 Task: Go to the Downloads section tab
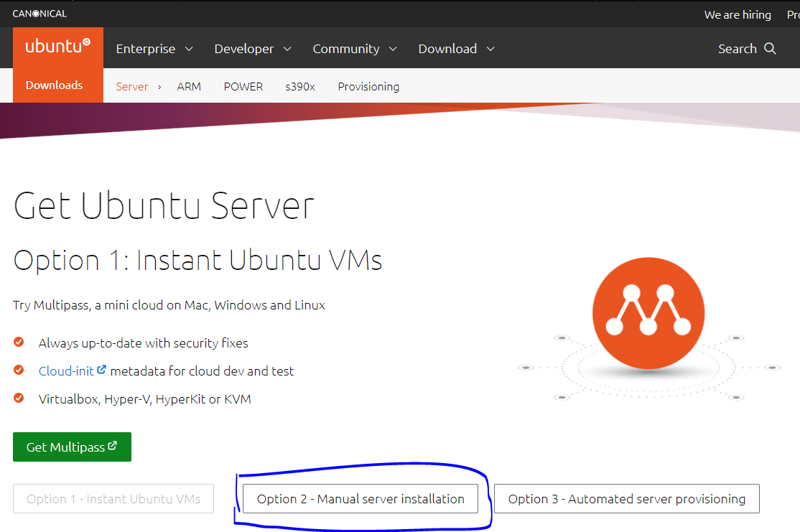[54, 85]
